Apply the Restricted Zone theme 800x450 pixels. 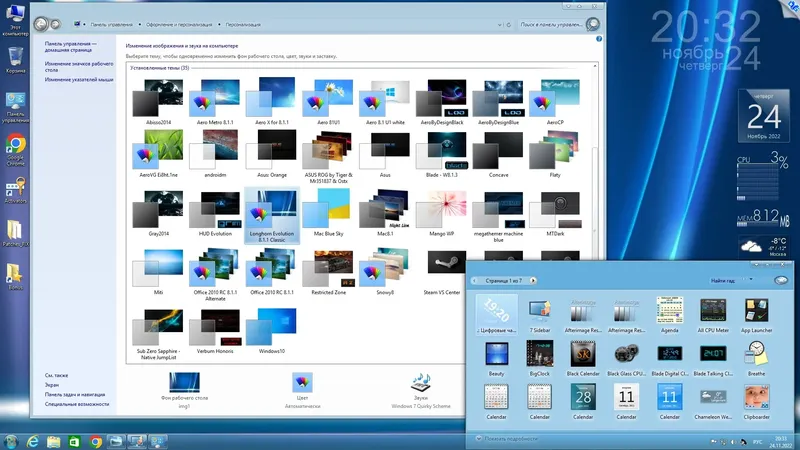(328, 272)
